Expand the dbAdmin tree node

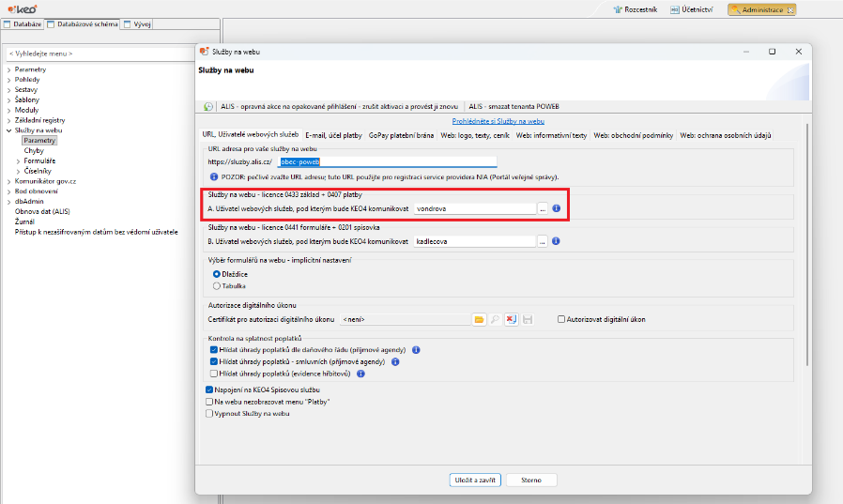(9, 202)
